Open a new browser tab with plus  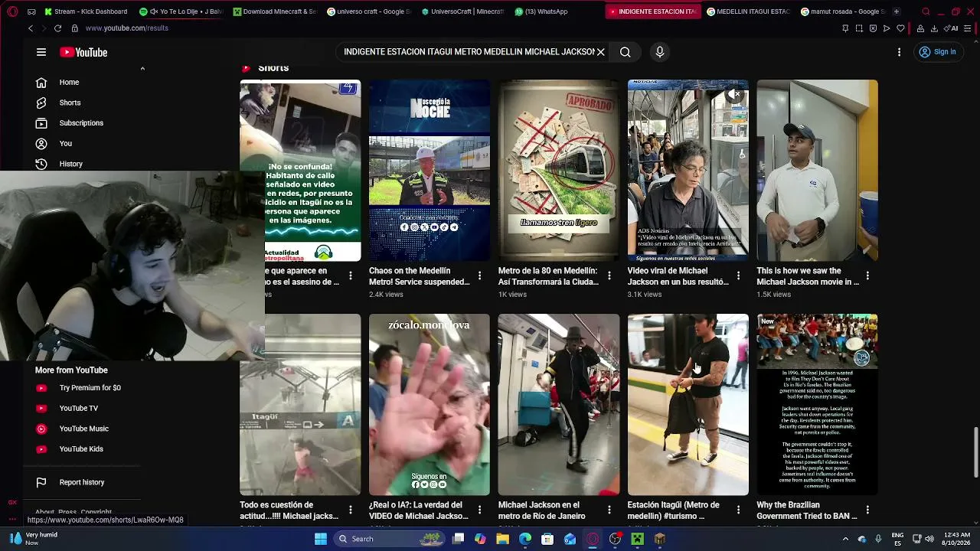tap(897, 11)
